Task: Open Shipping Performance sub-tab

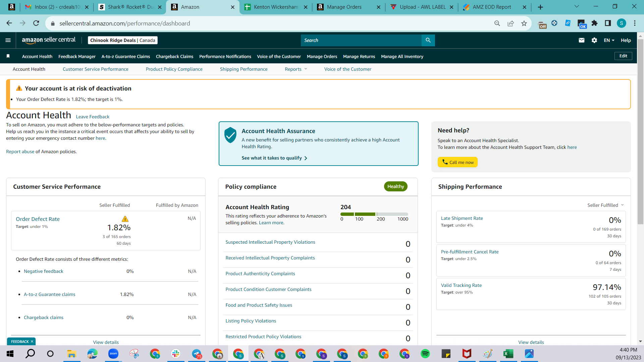Action: 244,69
